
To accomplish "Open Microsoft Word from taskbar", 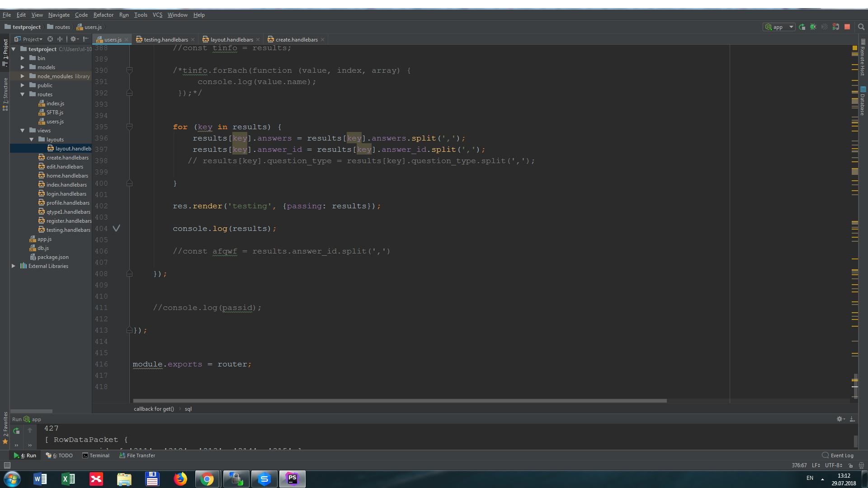I will (x=40, y=479).
